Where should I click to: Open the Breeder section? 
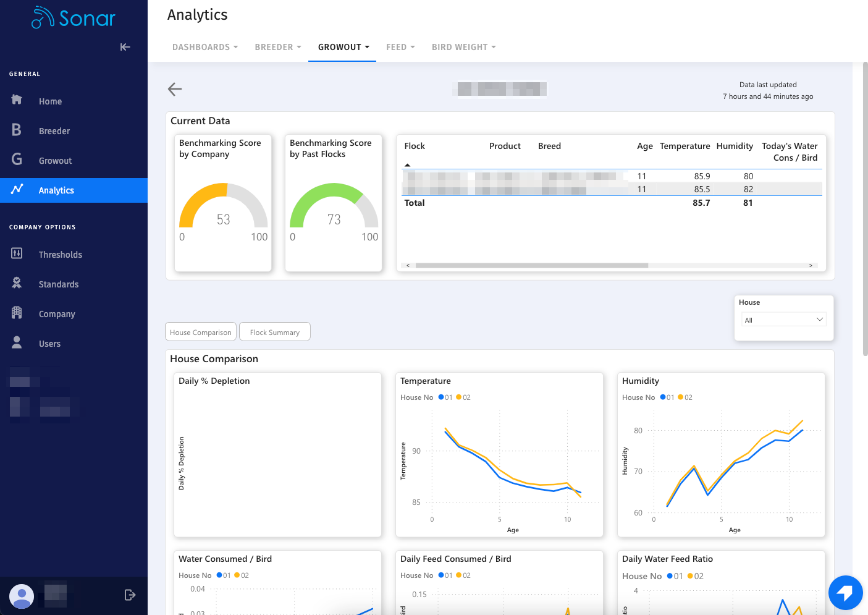click(54, 131)
